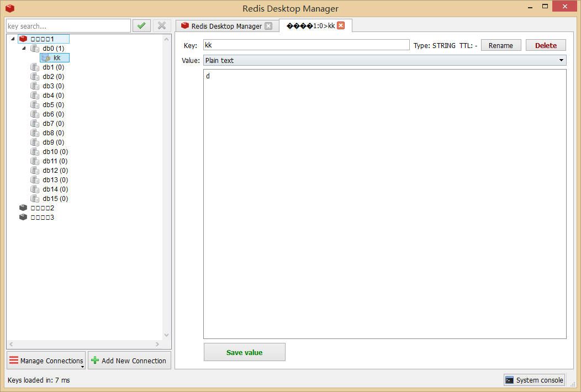Click the db11 database icon
Image resolution: width=581 pixels, height=392 pixels.
[35, 161]
